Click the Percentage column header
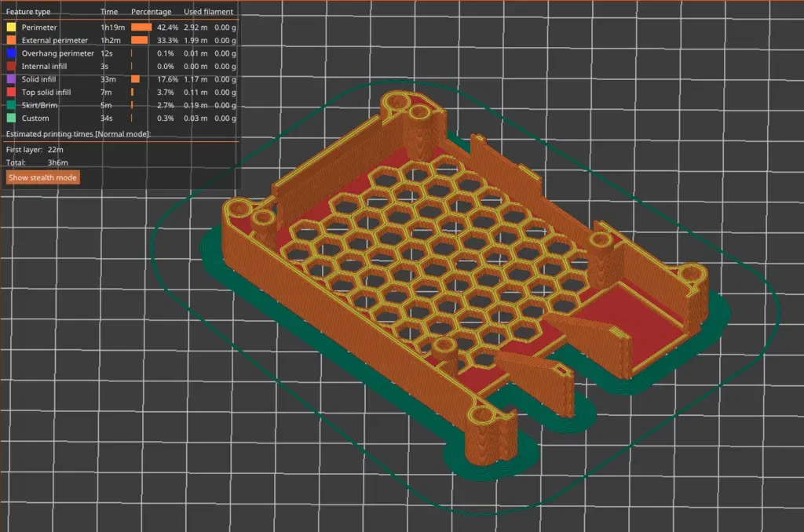Image resolution: width=804 pixels, height=532 pixels. pos(152,11)
